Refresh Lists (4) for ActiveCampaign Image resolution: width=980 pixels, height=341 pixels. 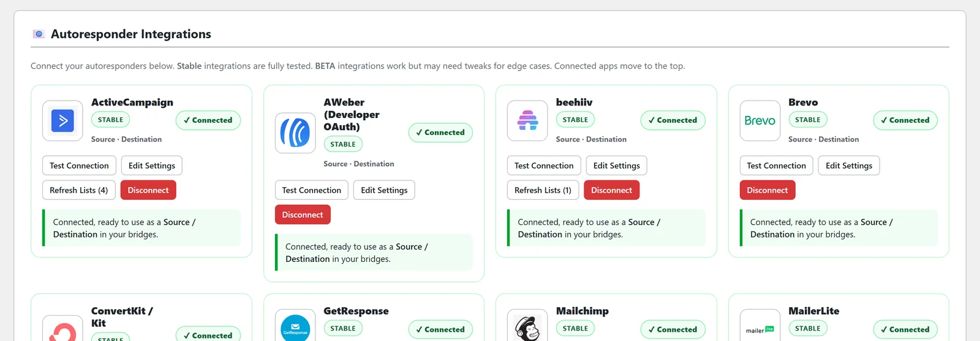79,190
